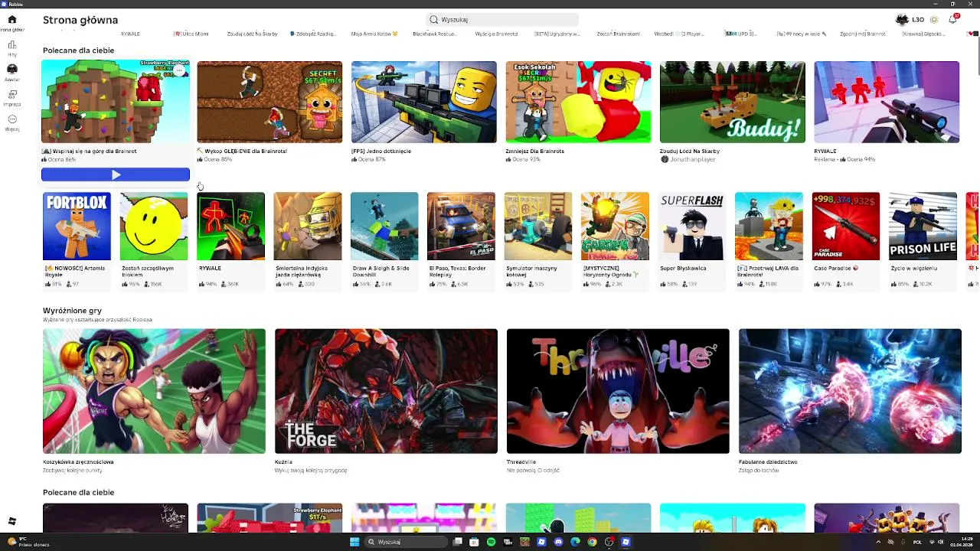Open Przetrwaj LAVA dla Brainrots game
Viewport: 980px width, 551px height.
(x=769, y=226)
